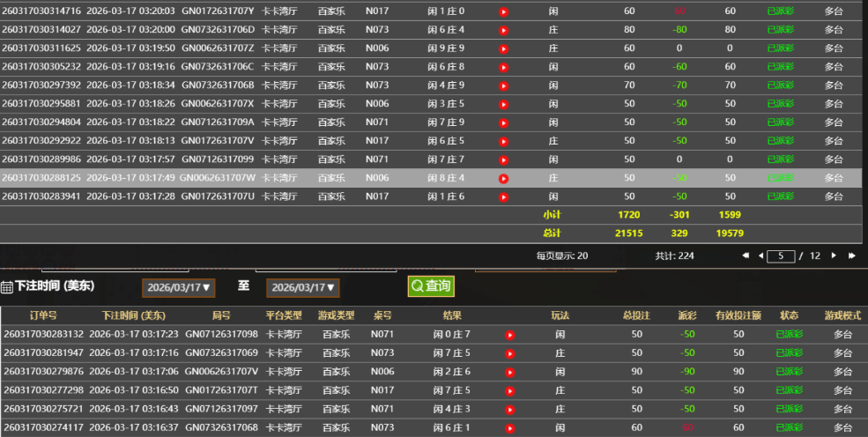Open the end date dropdown after 至
868x437 pixels.
303,287
